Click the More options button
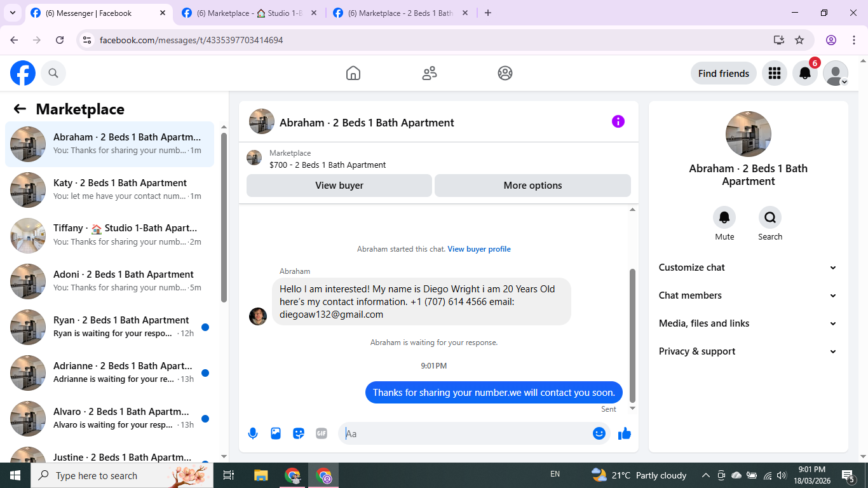Viewport: 868px width, 488px height. click(532, 186)
